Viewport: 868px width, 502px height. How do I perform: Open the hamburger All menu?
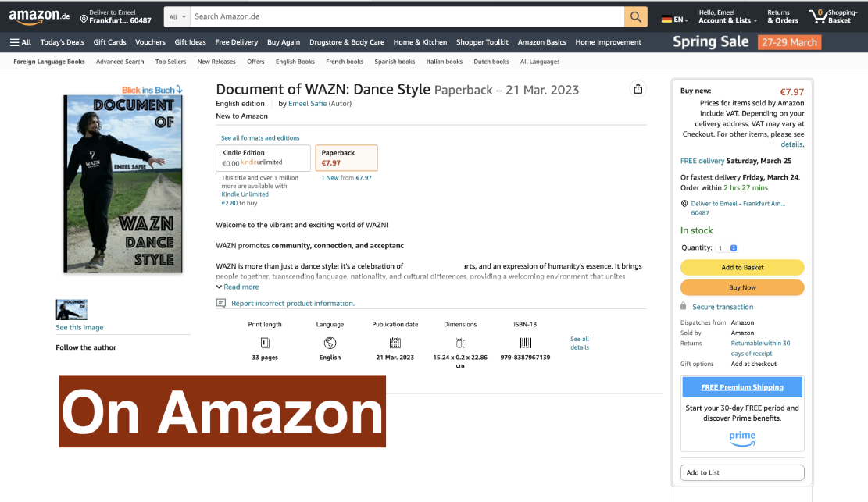(x=20, y=42)
